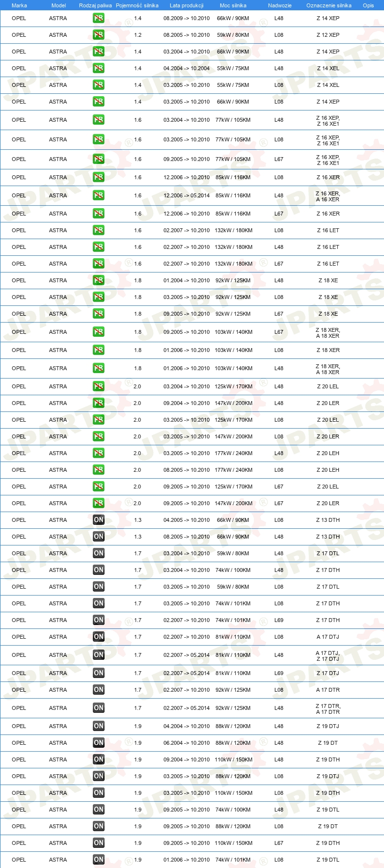Click the Model column header
The height and width of the screenshot is (868, 384).
coord(58,5)
